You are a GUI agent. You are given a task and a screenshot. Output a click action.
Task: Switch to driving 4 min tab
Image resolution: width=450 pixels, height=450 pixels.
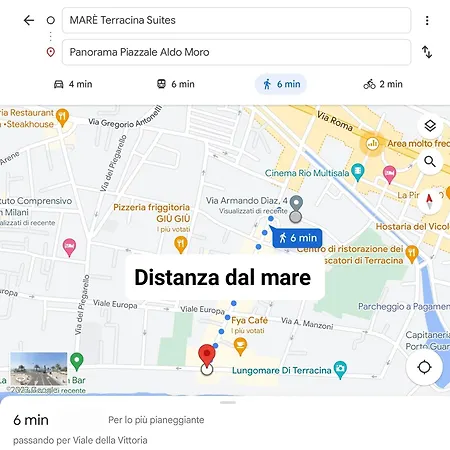pos(73,84)
